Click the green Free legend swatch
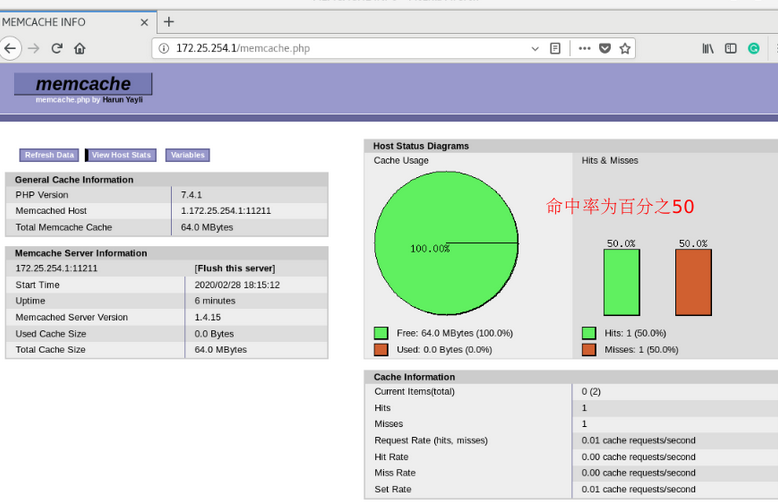Screen dimensions: 778x502 [381, 333]
